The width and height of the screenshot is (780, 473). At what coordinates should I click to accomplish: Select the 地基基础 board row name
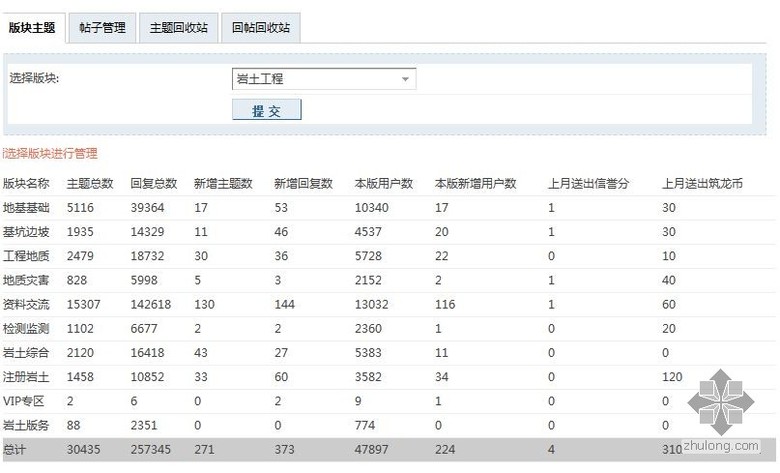(26, 208)
